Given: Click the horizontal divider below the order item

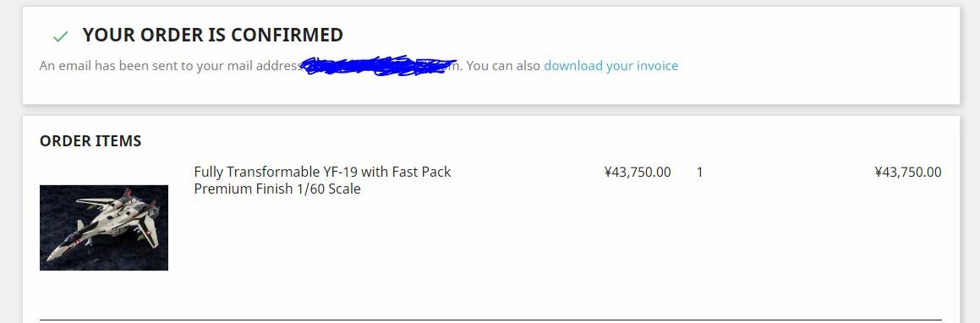Looking at the screenshot, I should pos(490,320).
